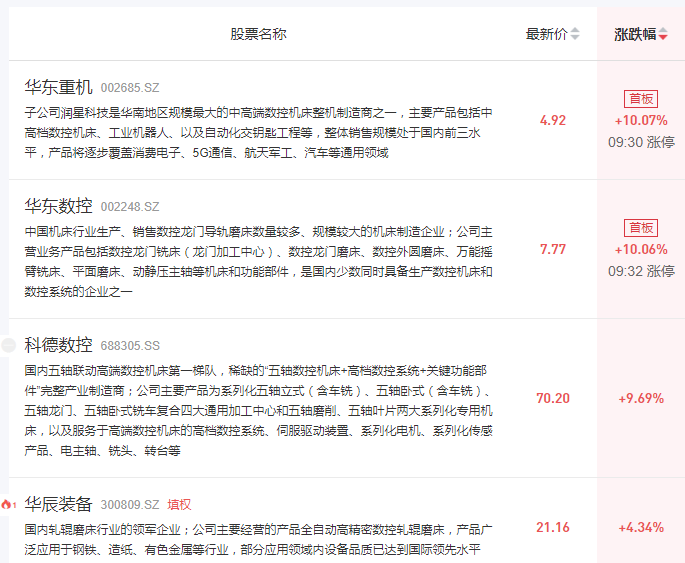This screenshot has width=685, height=563.
Task: Click the 华东重机 company description
Action: (258, 133)
